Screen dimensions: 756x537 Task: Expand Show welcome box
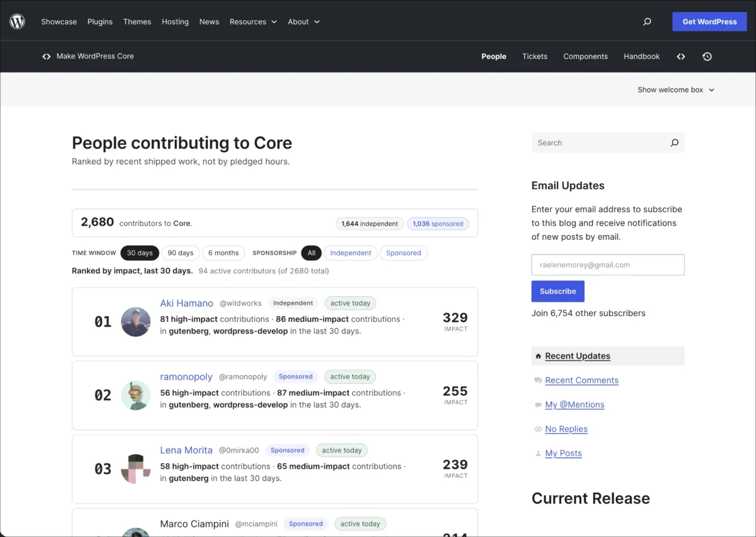point(676,89)
